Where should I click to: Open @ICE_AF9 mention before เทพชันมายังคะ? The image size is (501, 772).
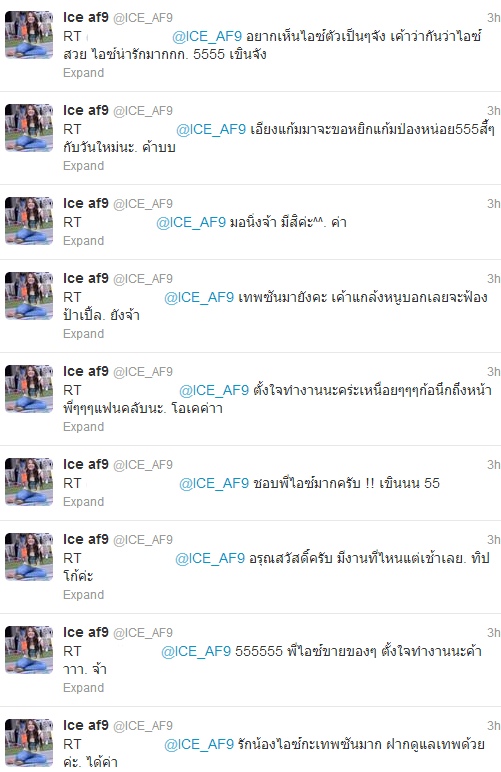[x=199, y=297]
